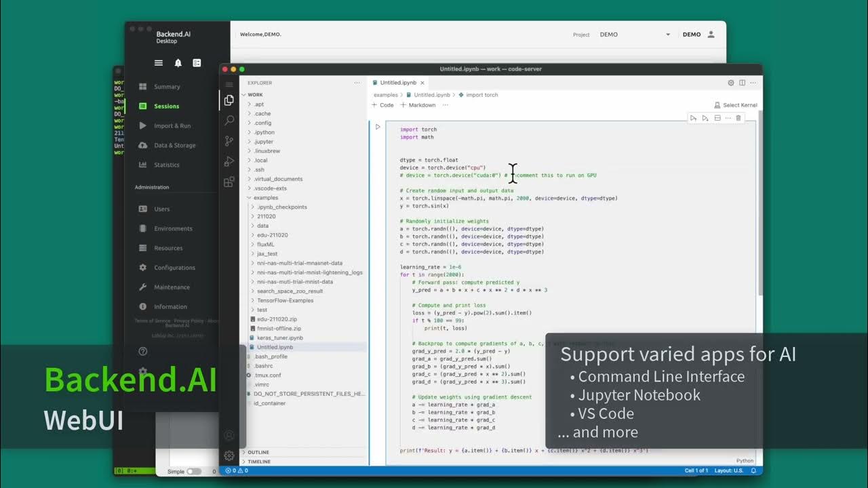This screenshot has height=488, width=868.
Task: Open the Manage gear in code-server activity bar
Action: point(229,455)
